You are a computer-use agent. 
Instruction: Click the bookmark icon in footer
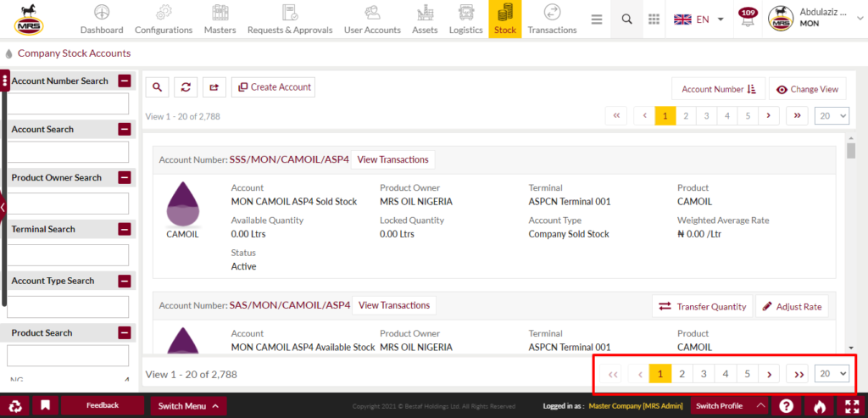46,406
